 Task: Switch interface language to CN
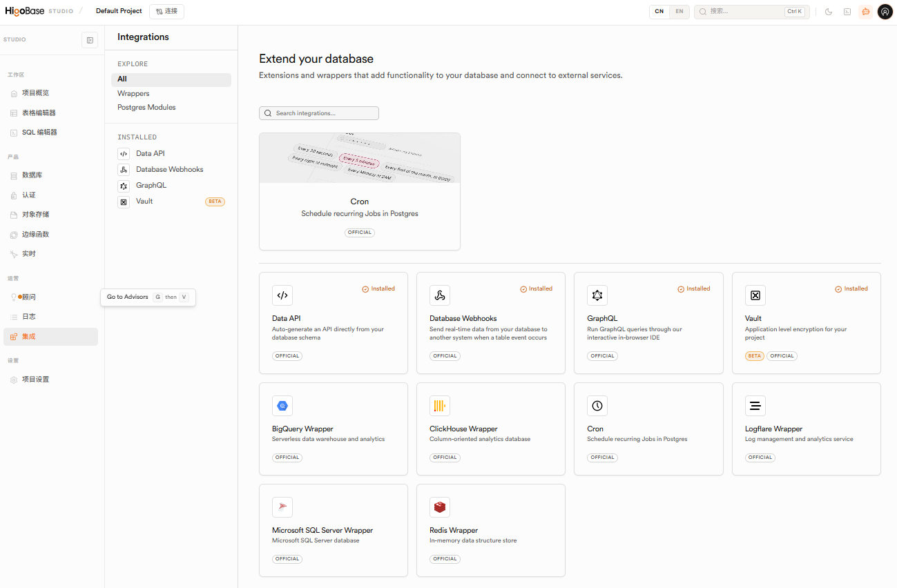pyautogui.click(x=659, y=12)
